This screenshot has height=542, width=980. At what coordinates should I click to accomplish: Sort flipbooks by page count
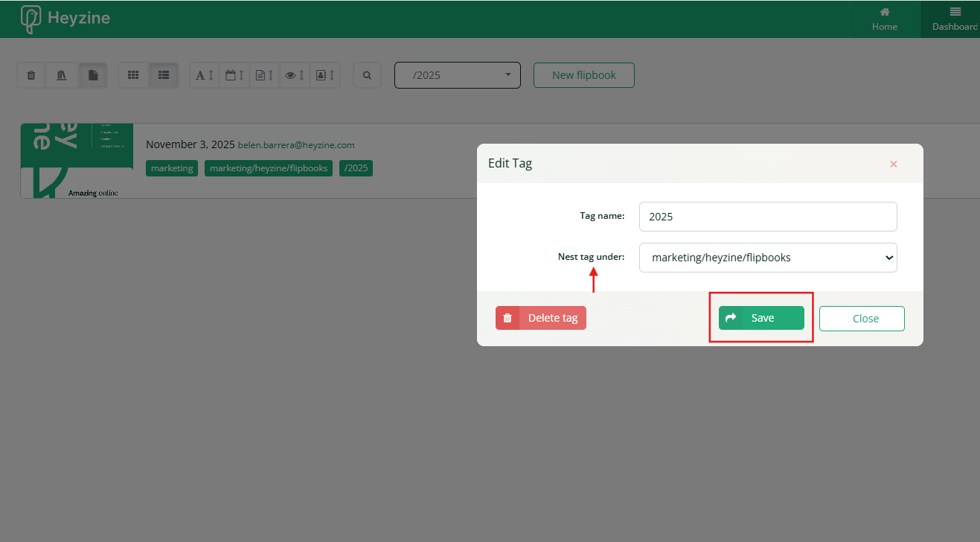click(265, 75)
